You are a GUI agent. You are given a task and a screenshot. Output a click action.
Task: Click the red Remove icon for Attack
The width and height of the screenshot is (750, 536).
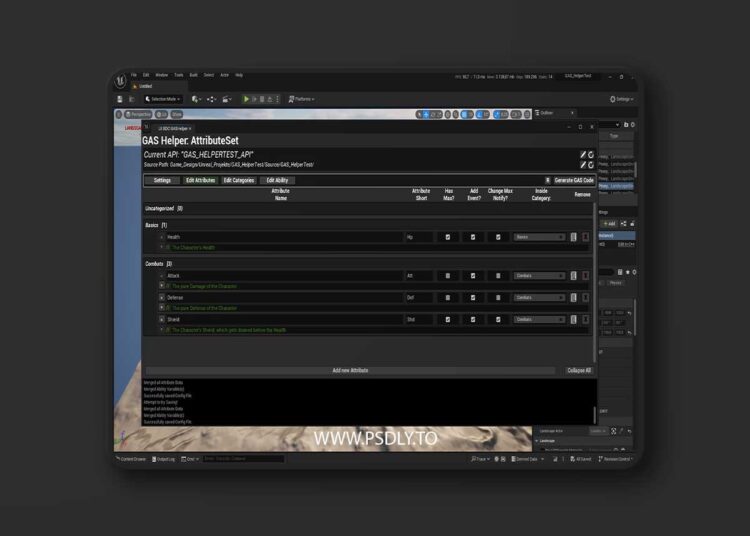[x=586, y=276]
